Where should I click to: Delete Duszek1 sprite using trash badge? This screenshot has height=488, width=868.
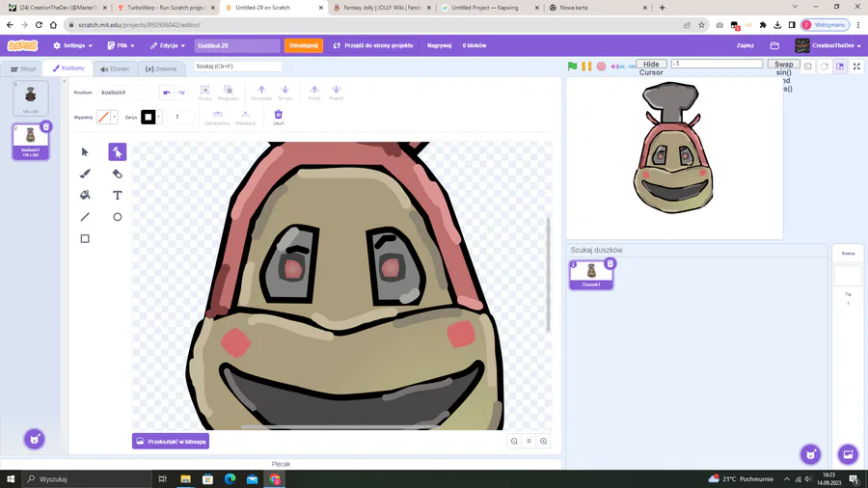tap(610, 263)
